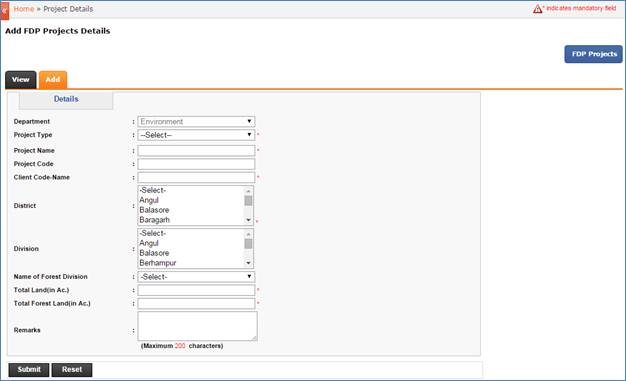Click the Remarks textarea resize handle
Screen dimensions: 626x381
click(x=254, y=338)
